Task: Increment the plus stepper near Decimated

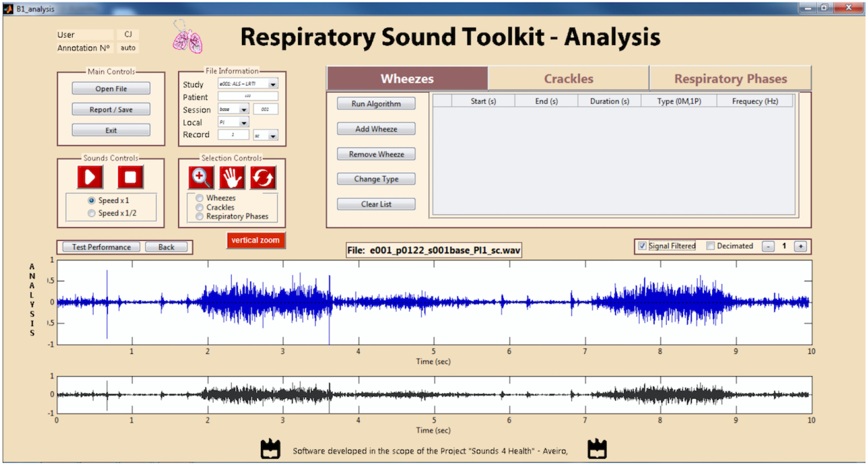Action: (801, 246)
